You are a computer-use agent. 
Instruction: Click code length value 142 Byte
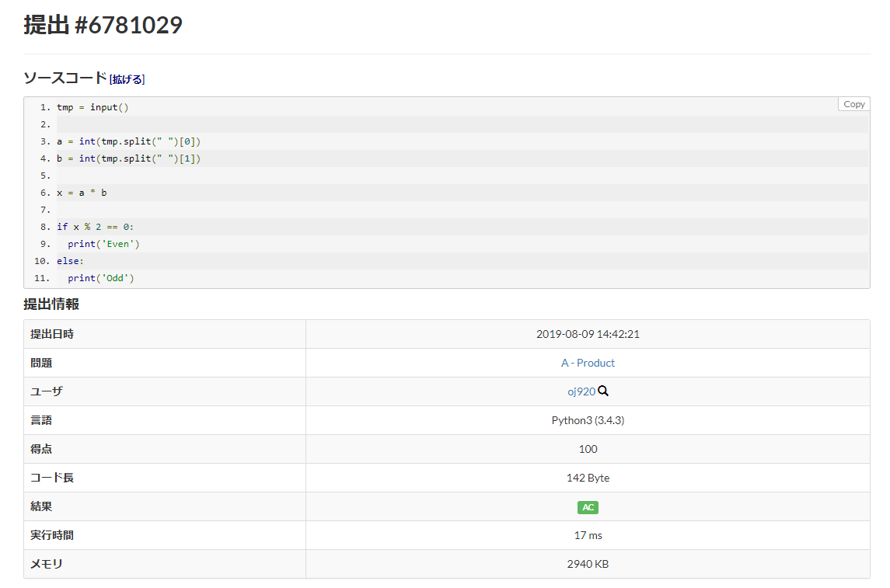click(588, 478)
